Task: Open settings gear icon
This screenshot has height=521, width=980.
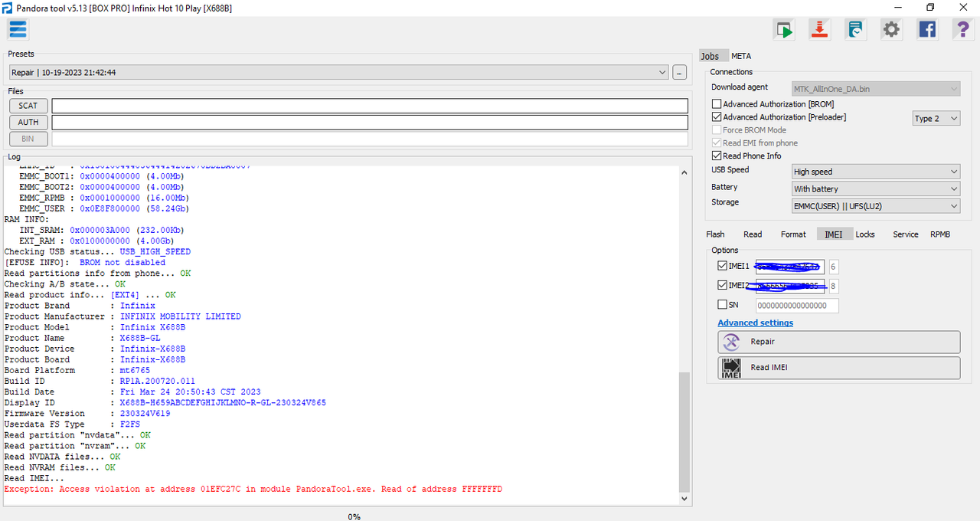Action: pyautogui.click(x=891, y=30)
